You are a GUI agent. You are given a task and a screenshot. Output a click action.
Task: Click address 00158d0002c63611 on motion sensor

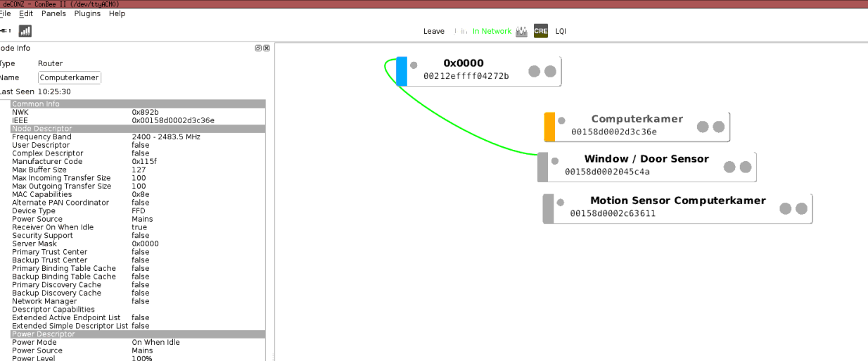click(x=613, y=213)
